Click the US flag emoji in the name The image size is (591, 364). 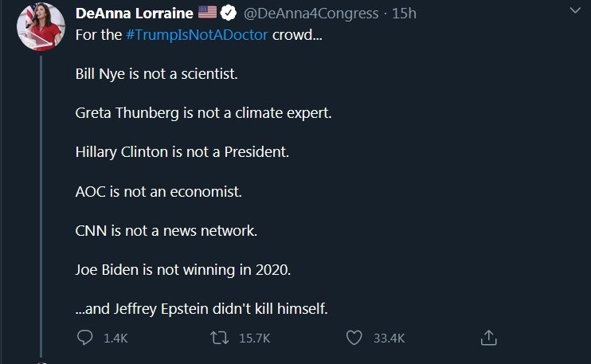[x=207, y=14]
